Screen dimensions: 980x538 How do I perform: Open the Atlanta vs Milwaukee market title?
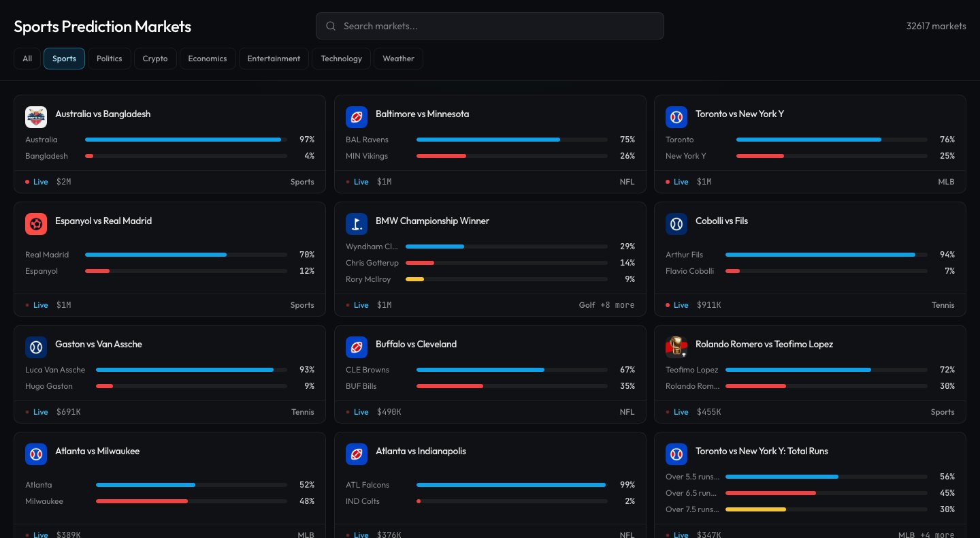(97, 451)
